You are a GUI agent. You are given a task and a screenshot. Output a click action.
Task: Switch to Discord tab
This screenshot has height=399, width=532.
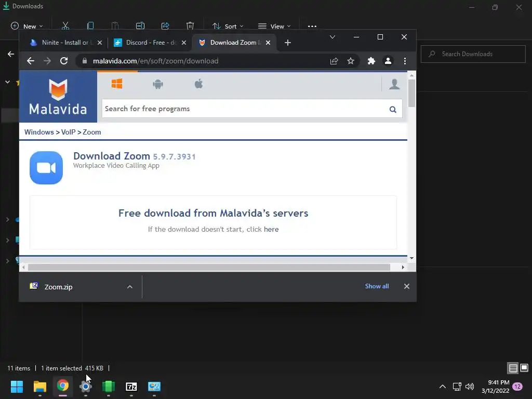pos(151,43)
